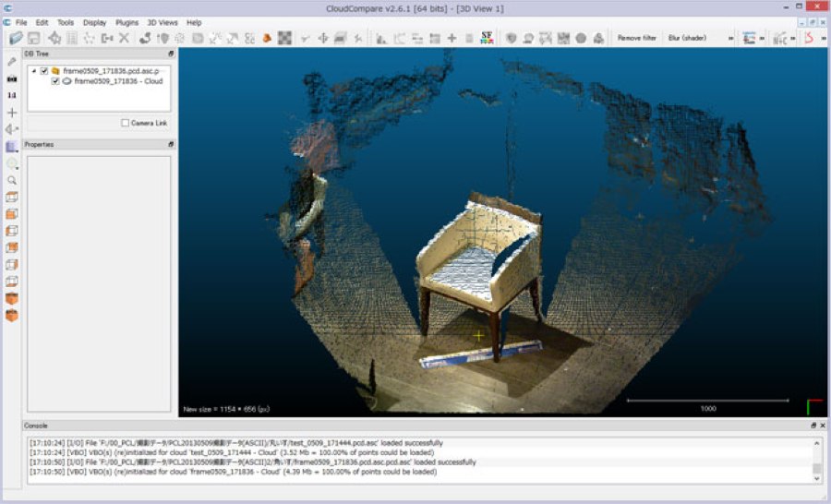
Task: Open the Help menu
Action: 194,22
